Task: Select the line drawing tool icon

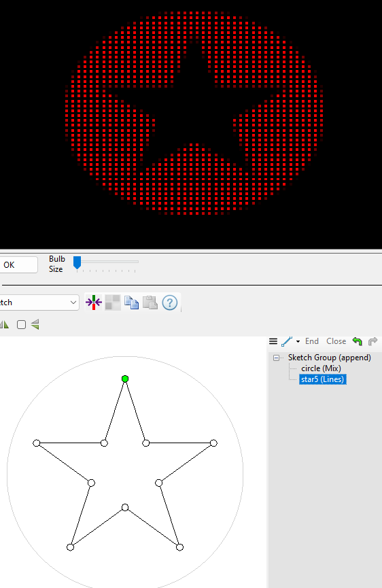Action: point(287,341)
